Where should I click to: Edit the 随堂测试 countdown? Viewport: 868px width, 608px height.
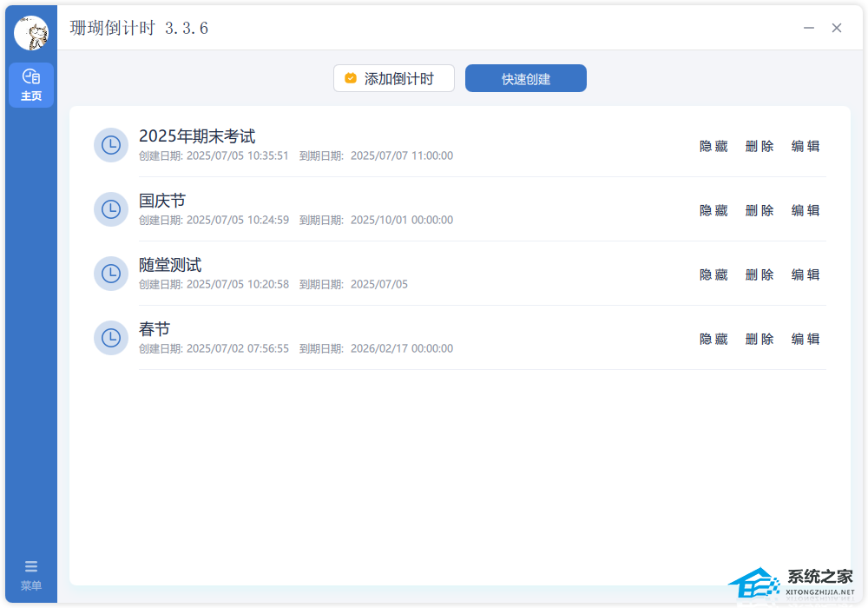[x=806, y=274]
